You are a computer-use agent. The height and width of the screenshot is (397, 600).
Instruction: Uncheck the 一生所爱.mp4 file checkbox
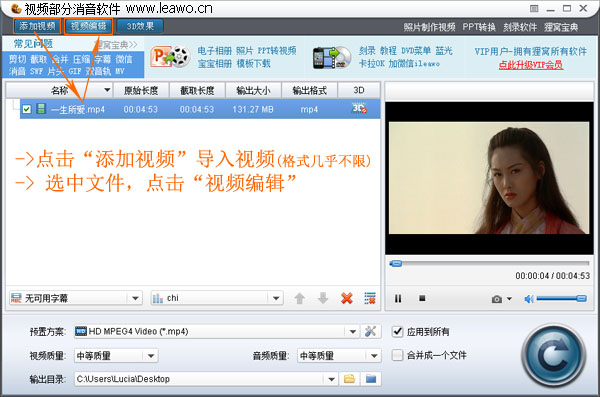pos(26,109)
